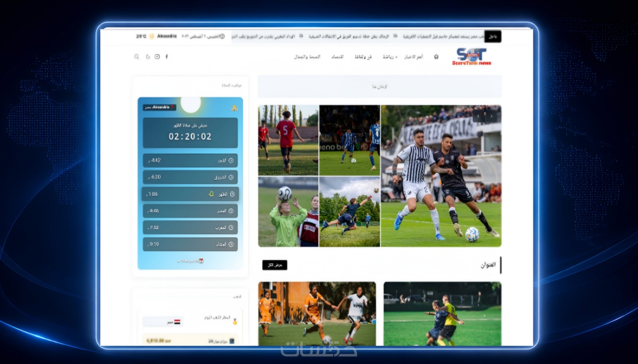Click the clock icon beside the date

pyautogui.click(x=222, y=36)
